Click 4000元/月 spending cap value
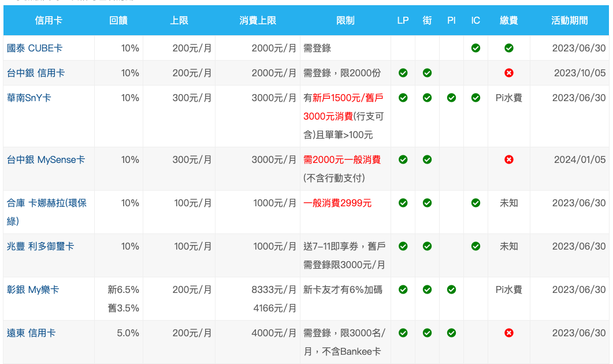 tap(274, 333)
